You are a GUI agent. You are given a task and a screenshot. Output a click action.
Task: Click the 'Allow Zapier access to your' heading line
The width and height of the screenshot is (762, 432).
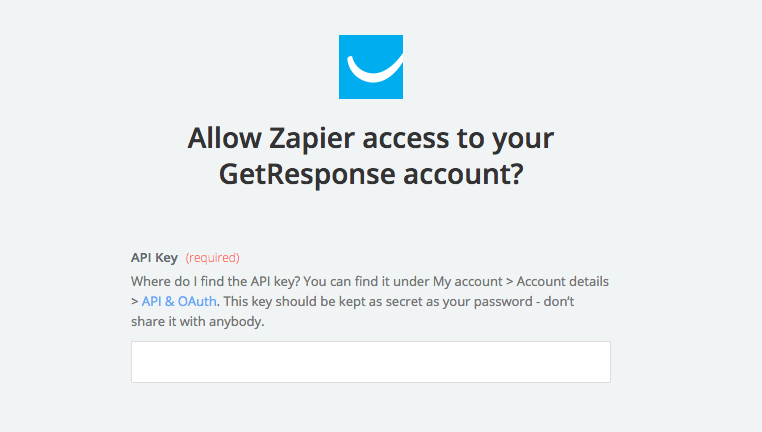[x=371, y=138]
